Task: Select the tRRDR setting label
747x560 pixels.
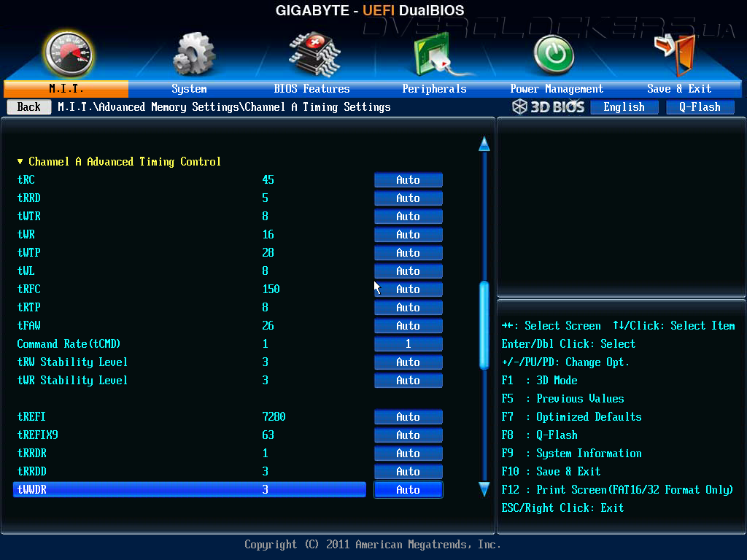Action: (x=31, y=454)
